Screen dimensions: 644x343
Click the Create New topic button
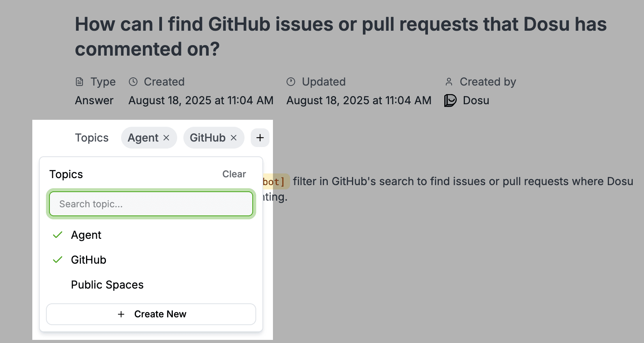tap(151, 314)
